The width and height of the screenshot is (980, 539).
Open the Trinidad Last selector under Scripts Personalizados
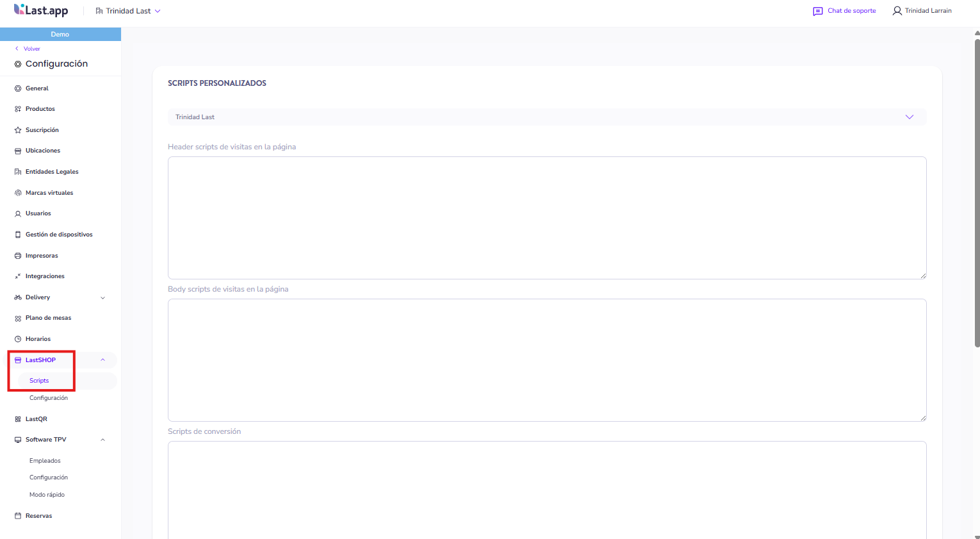[x=546, y=117]
